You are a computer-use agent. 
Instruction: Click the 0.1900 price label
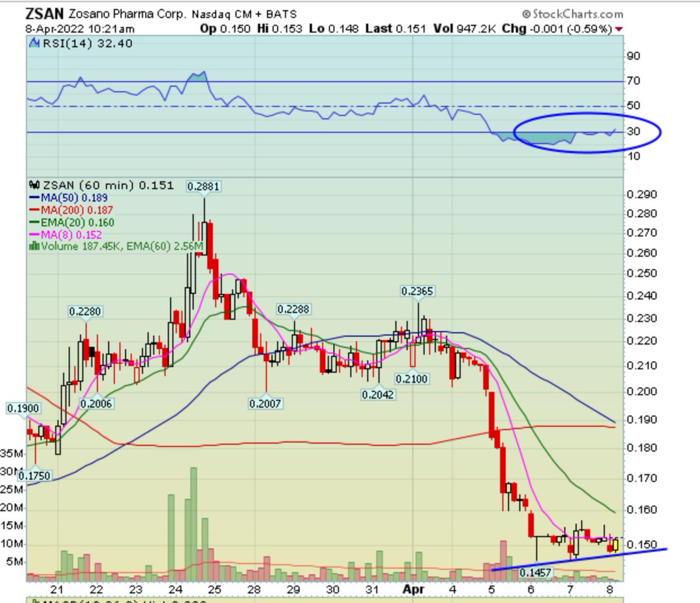(22, 409)
